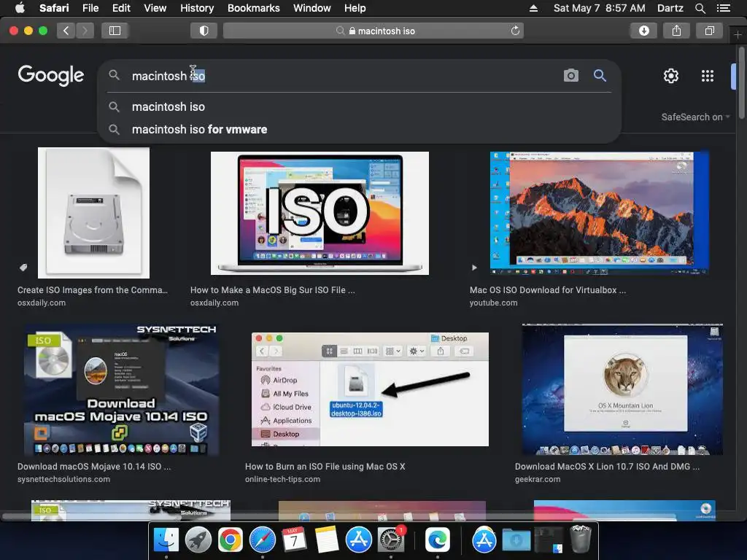Image resolution: width=747 pixels, height=560 pixels.
Task: Click the MacBook ISO Big Sur thumbnail
Action: click(x=320, y=214)
